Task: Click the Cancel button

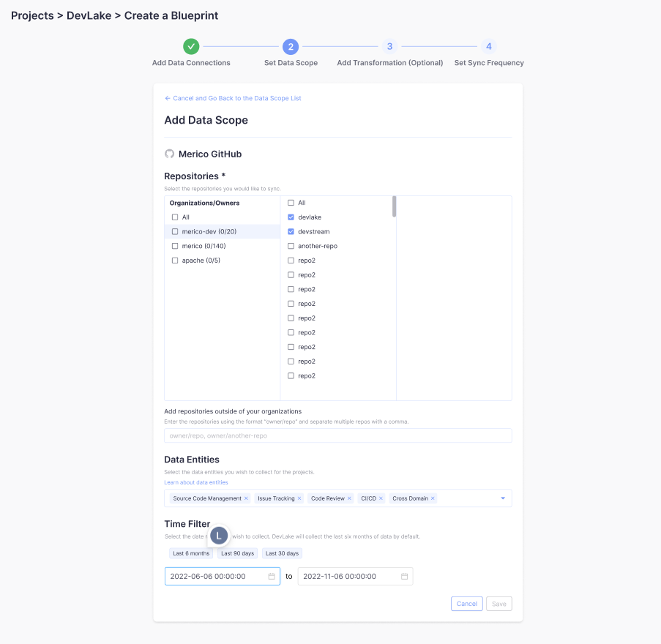Action: pos(467,604)
